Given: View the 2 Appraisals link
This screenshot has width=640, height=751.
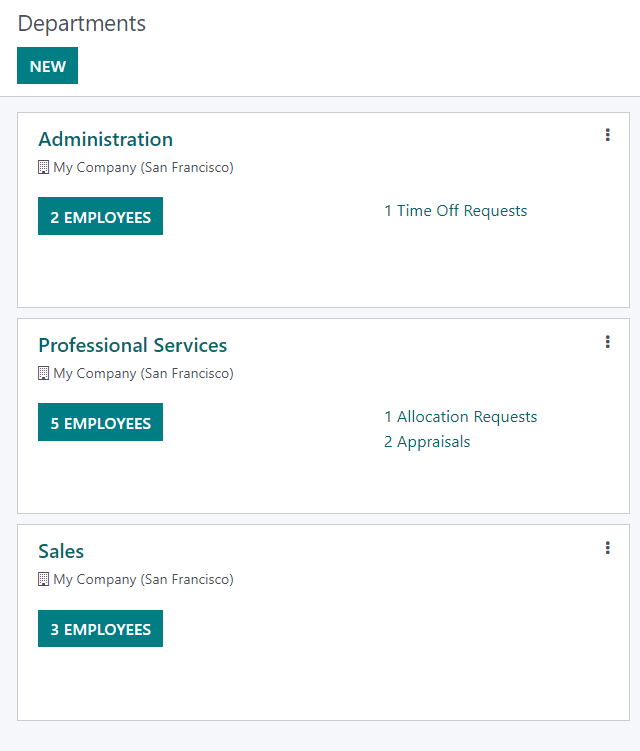Looking at the screenshot, I should click(427, 442).
